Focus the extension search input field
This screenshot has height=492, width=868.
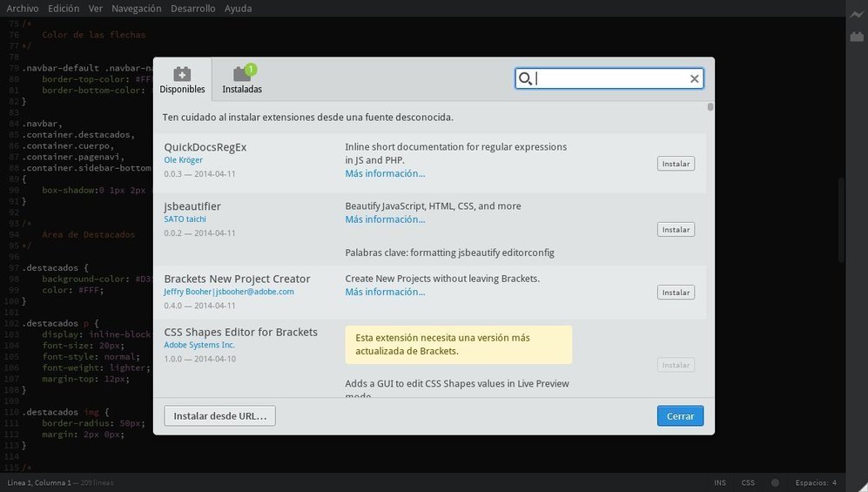(x=609, y=79)
